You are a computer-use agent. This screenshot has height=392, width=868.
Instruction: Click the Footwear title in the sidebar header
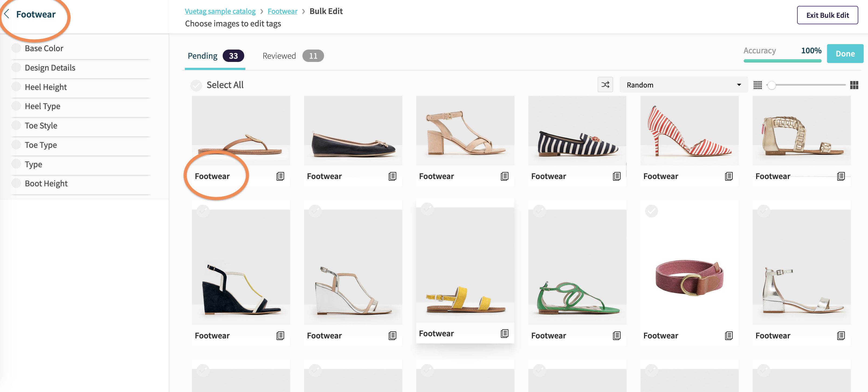point(36,14)
